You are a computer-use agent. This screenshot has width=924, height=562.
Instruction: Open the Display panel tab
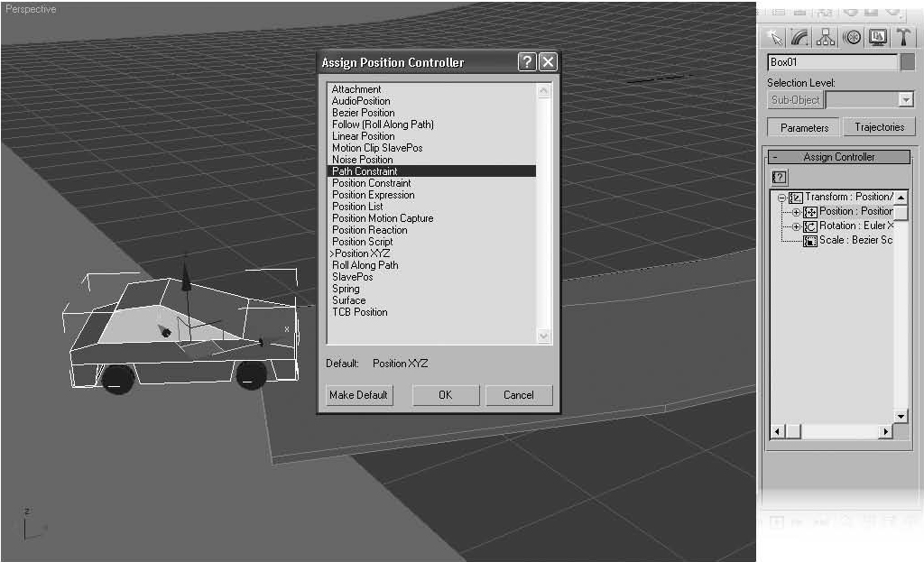tap(877, 38)
